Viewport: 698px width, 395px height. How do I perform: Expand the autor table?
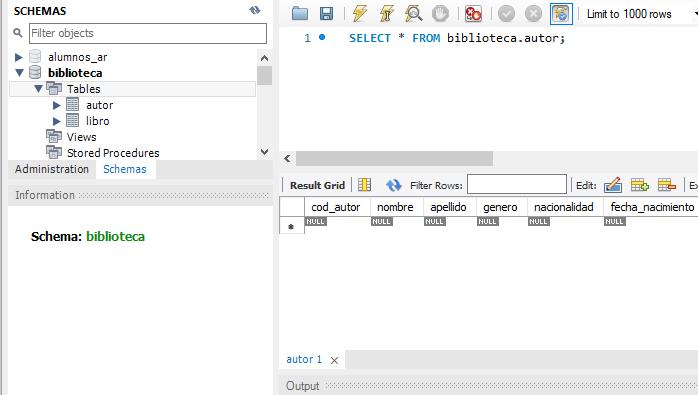(57, 105)
